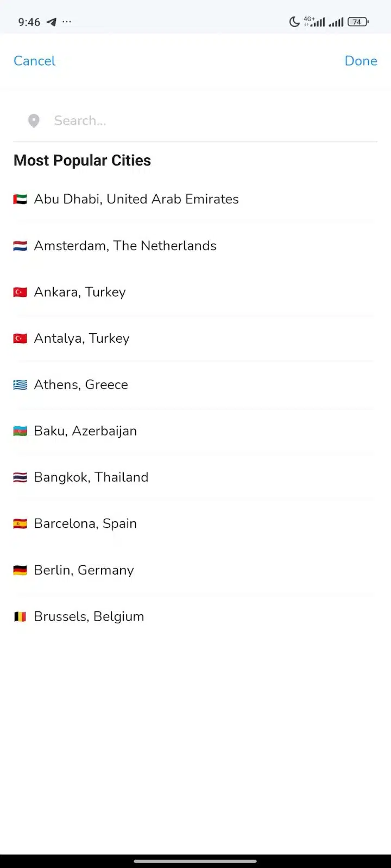Tap the Greece flag icon
The width and height of the screenshot is (391, 868).
20,385
